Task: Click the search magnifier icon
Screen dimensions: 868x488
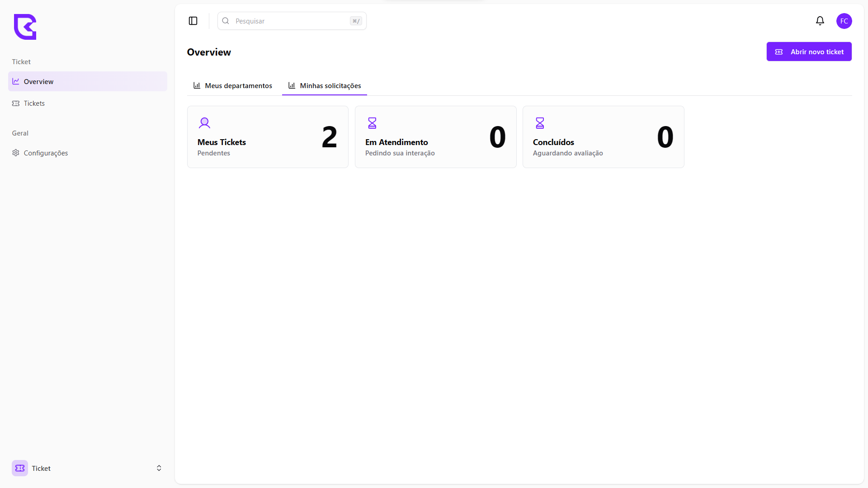Action: 226,21
